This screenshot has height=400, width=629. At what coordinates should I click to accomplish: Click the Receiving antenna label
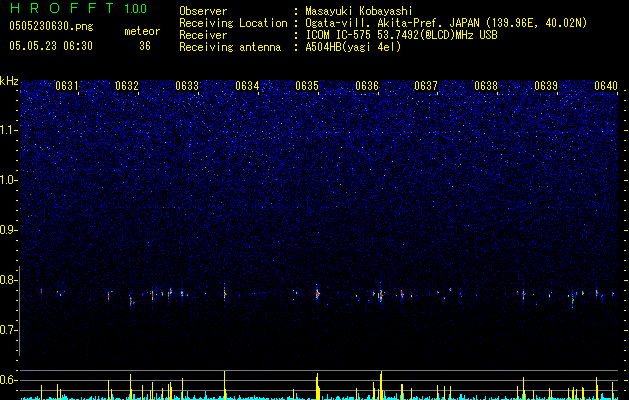pyautogui.click(x=230, y=47)
